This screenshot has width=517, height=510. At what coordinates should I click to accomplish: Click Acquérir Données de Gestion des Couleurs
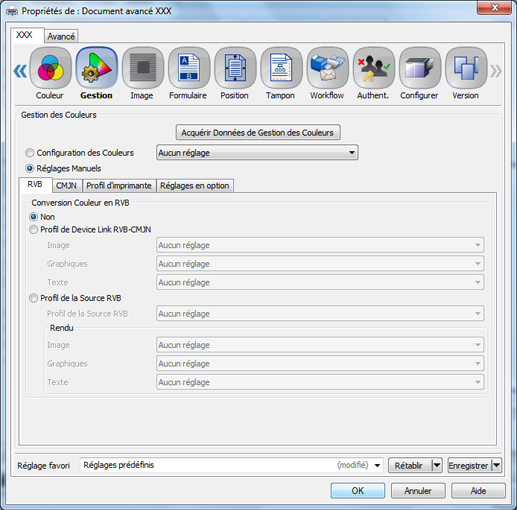click(x=258, y=132)
